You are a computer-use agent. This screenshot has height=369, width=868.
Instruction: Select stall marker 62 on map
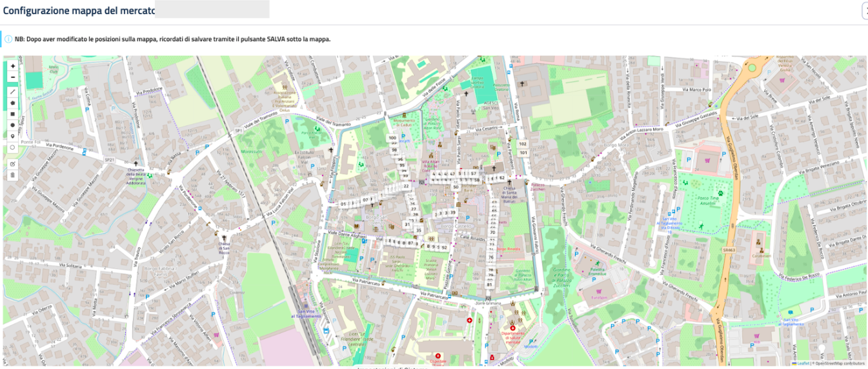pos(501,177)
